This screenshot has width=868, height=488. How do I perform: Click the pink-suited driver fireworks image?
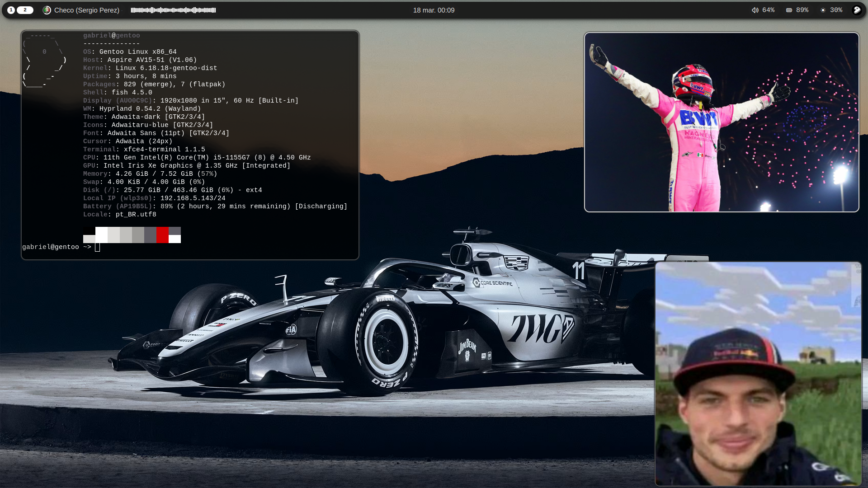[722, 122]
